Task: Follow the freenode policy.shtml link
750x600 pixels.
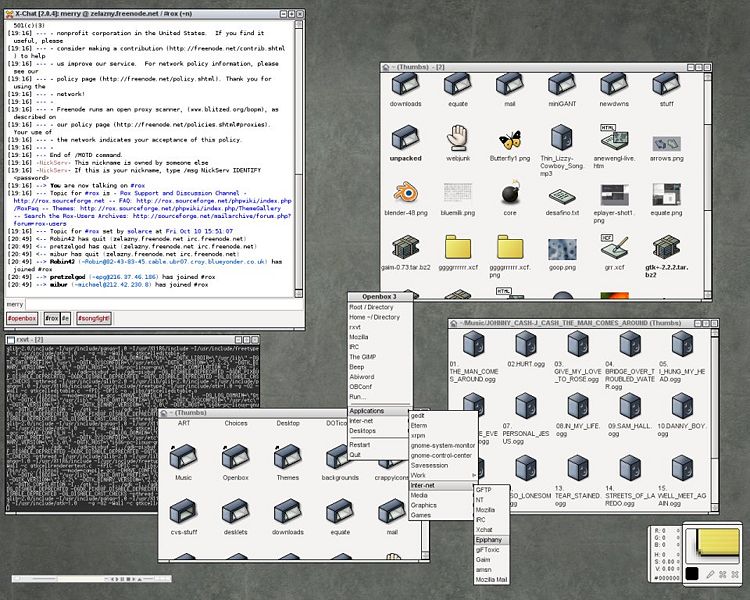Action: point(162,80)
